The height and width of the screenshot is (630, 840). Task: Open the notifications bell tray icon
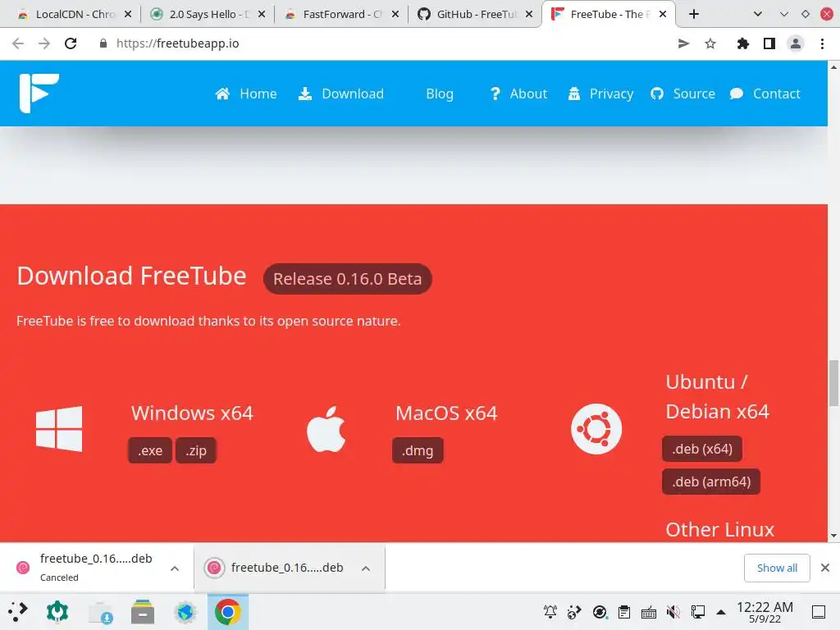(550, 612)
